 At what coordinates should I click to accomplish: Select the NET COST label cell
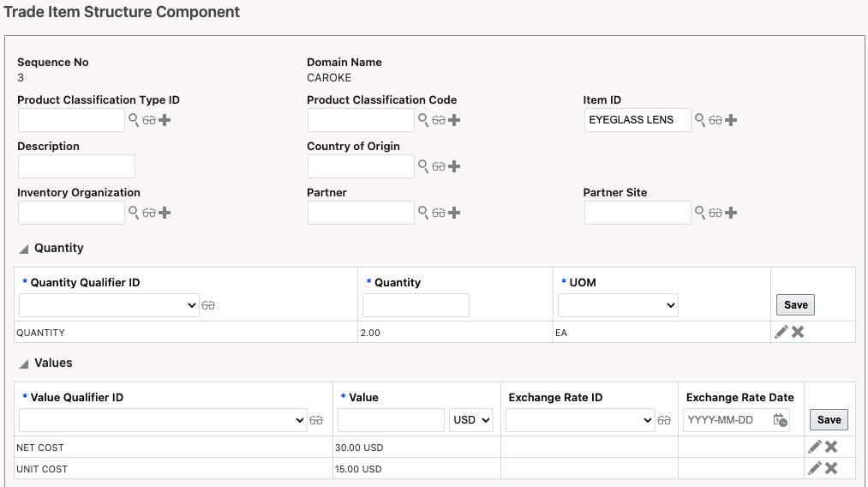[173, 447]
